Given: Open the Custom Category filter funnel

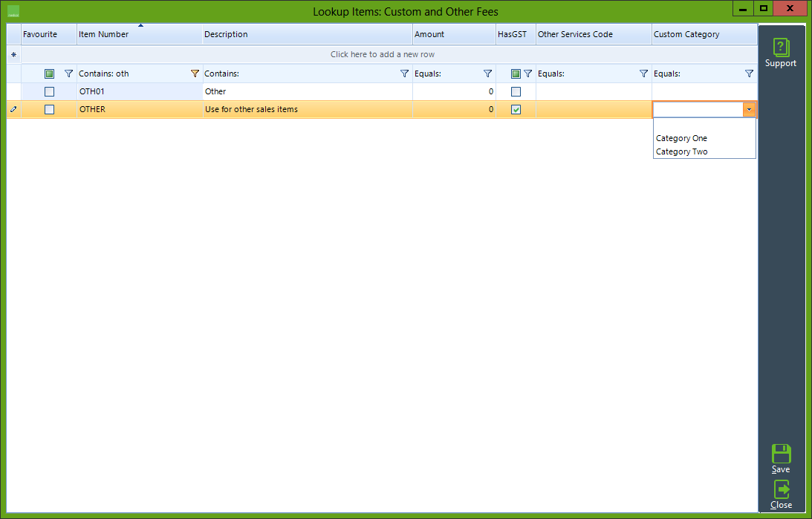Looking at the screenshot, I should pyautogui.click(x=749, y=74).
